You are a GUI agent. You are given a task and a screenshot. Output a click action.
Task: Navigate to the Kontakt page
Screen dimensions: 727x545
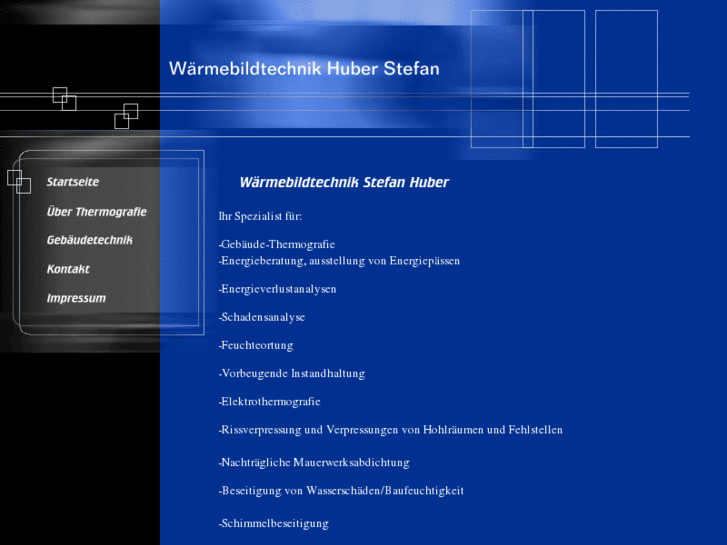tap(68, 269)
